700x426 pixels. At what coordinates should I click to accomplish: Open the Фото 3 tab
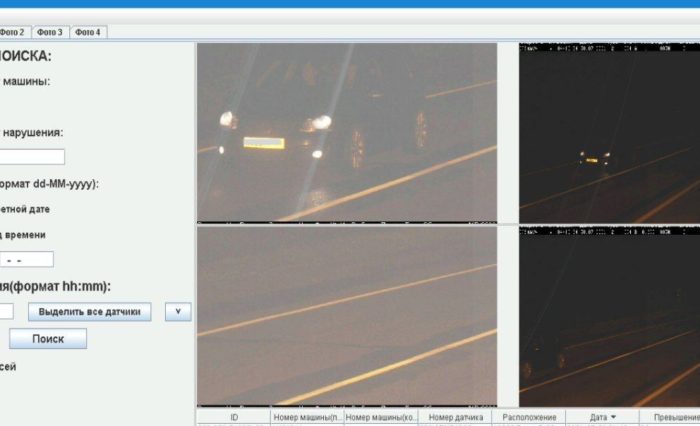(50, 32)
